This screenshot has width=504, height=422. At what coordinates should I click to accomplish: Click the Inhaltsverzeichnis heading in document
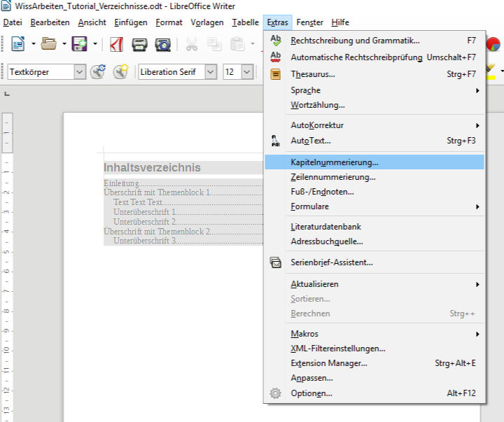152,167
